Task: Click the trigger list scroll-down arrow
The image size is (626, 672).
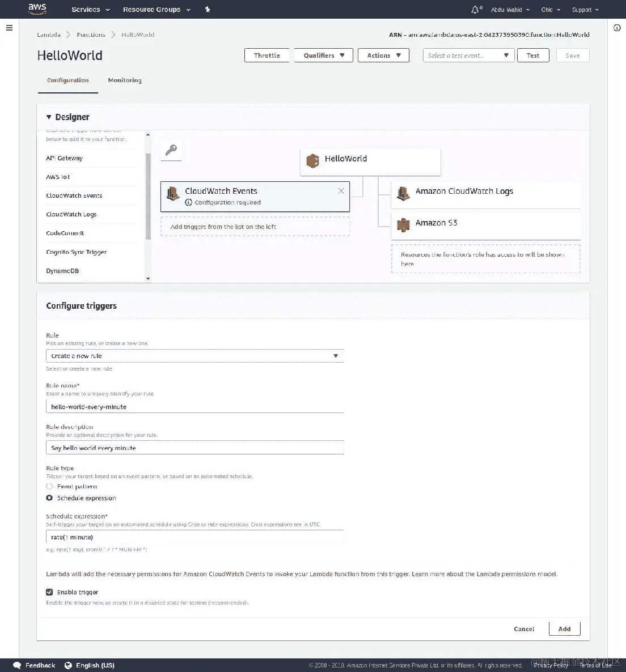Action: (x=148, y=279)
